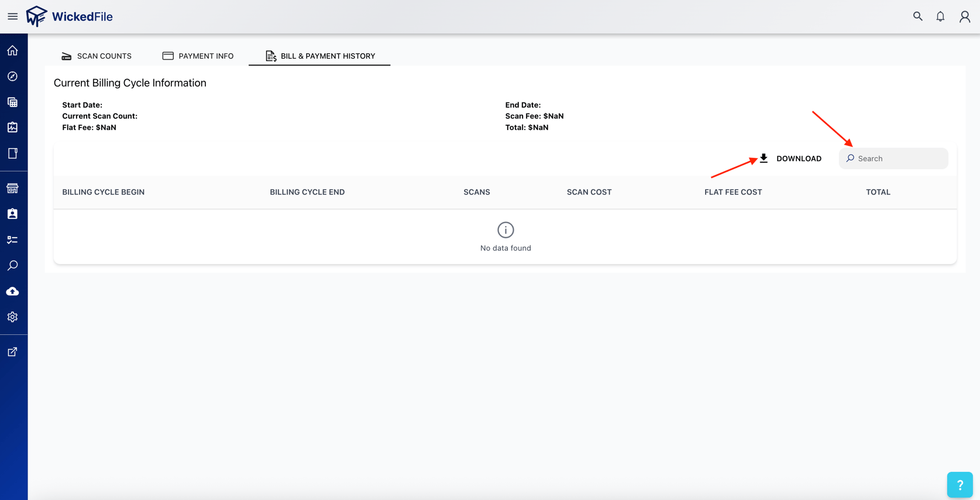Screen dimensions: 980x500
Task: Sort by Flat Fee Cost column
Action: 733,192
